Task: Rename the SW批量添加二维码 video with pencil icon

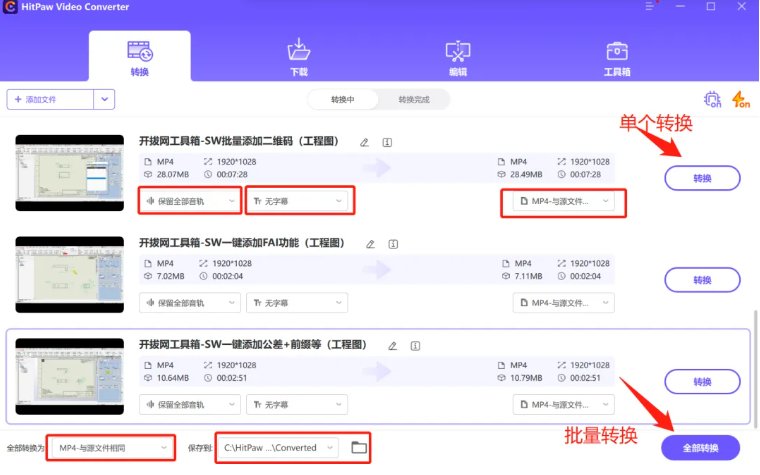Action: pos(364,142)
